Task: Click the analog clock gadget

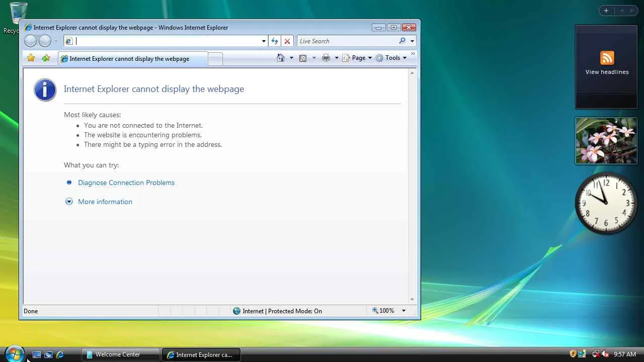Action: pos(606,203)
